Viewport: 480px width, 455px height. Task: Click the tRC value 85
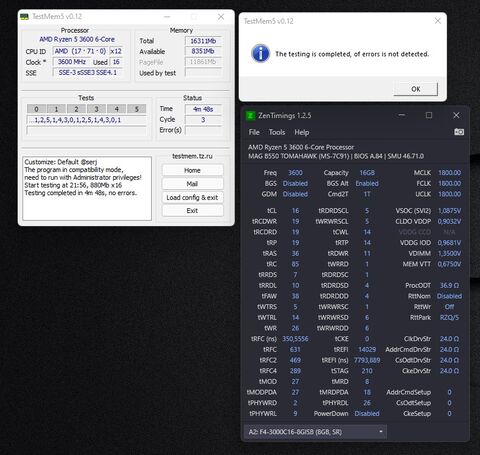295,264
